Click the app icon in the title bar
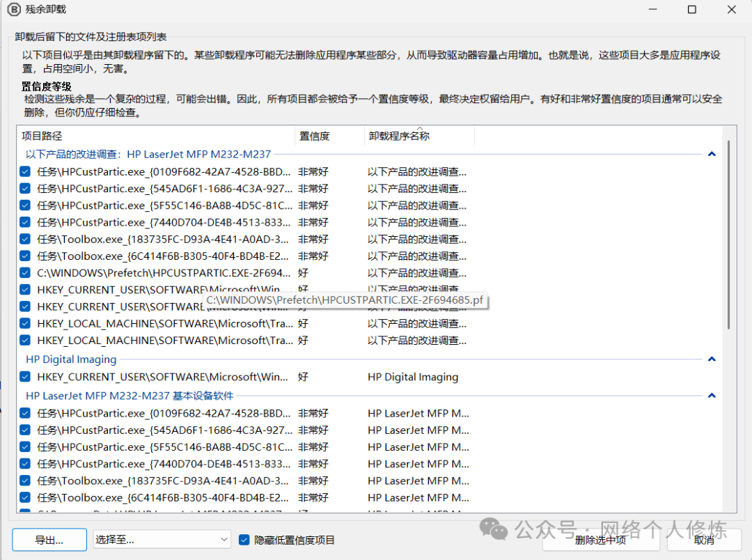Screen dimensions: 752x560 coord(14,9)
